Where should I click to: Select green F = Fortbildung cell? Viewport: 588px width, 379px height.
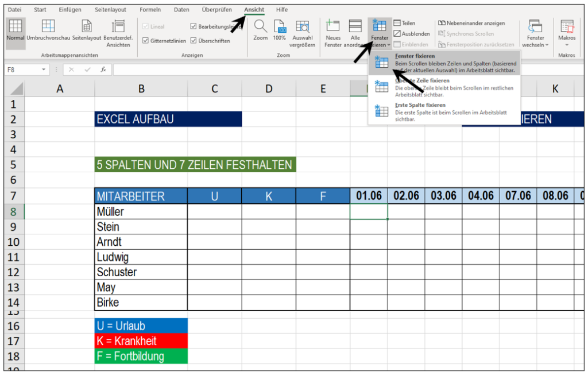click(x=141, y=356)
